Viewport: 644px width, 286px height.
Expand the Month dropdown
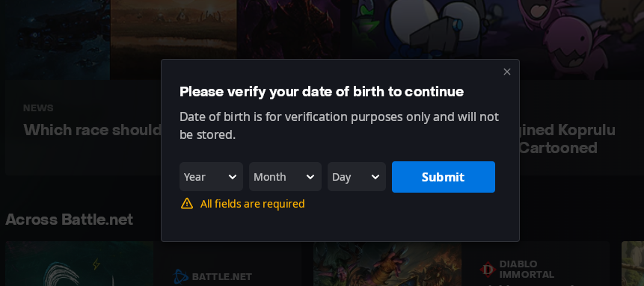pos(285,177)
